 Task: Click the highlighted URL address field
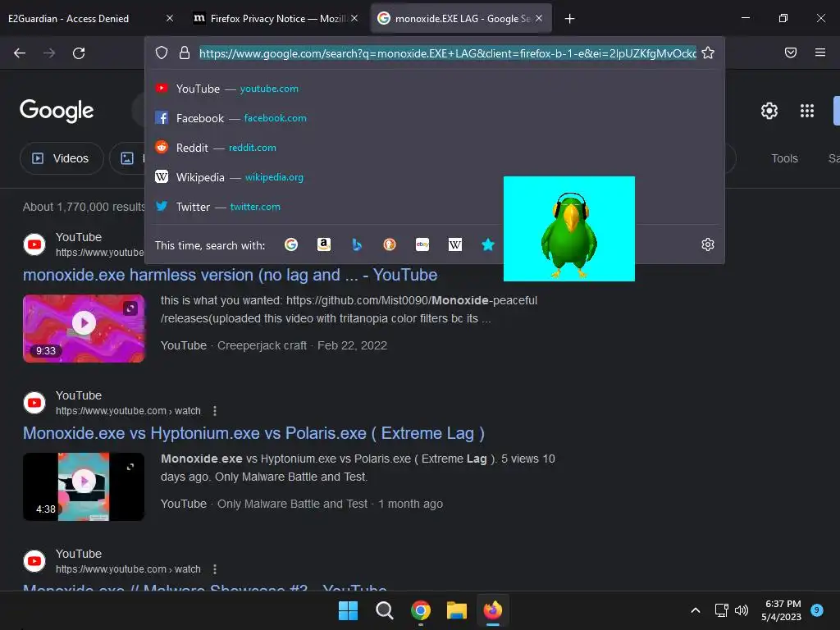click(x=447, y=53)
